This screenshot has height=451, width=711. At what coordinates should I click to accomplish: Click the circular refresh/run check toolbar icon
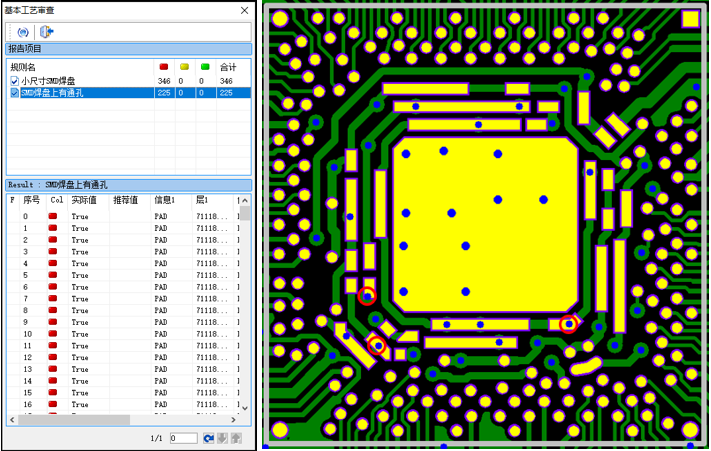(23, 32)
